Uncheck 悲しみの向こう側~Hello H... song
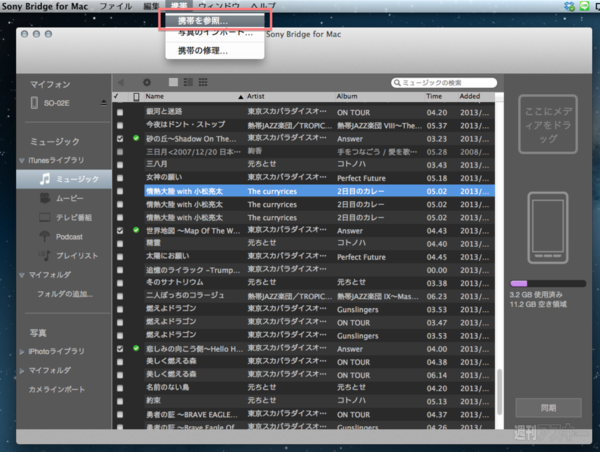Viewport: 600px width, 452px height. coord(120,349)
